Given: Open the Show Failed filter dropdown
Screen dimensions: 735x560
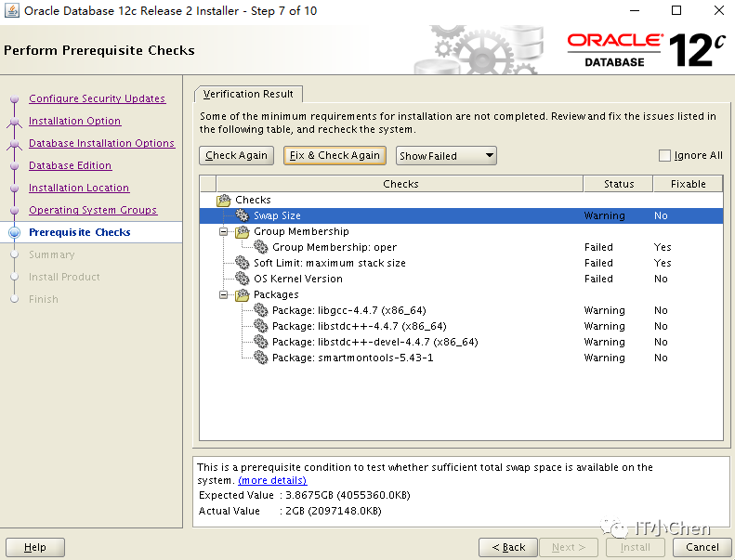Looking at the screenshot, I should point(446,156).
